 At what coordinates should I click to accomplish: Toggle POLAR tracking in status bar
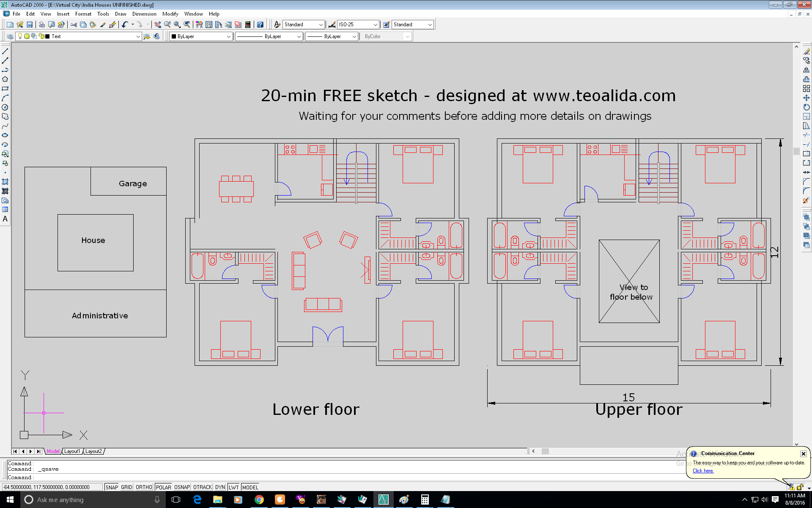click(x=163, y=487)
